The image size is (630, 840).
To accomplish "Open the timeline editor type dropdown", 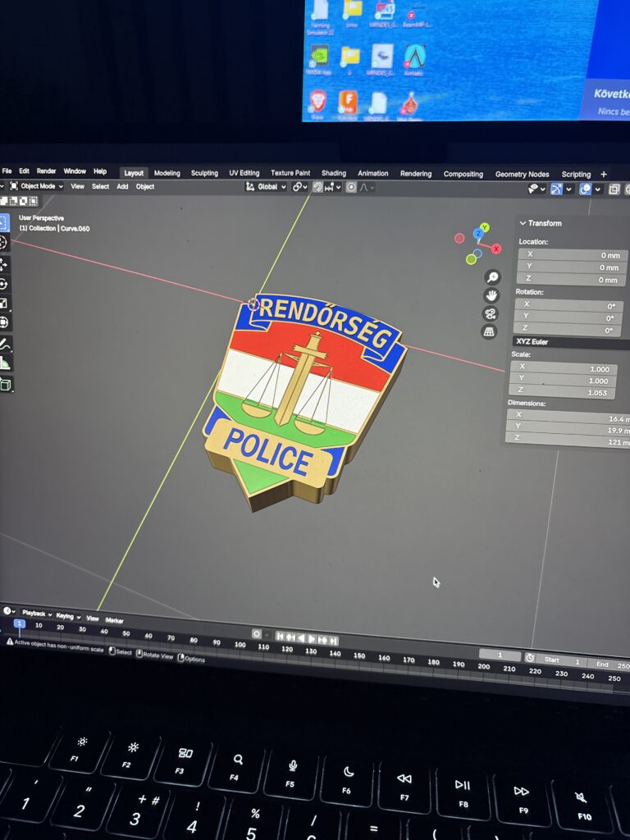I will pyautogui.click(x=8, y=610).
